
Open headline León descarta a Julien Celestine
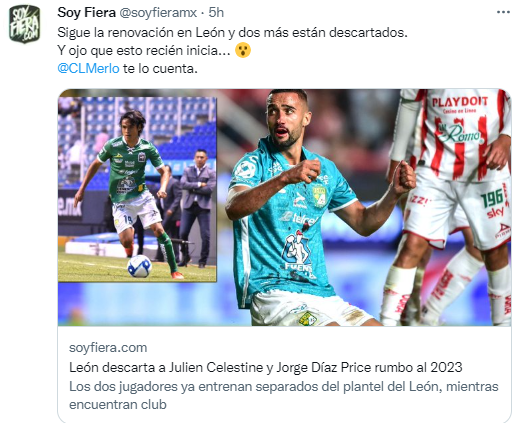[266, 367]
